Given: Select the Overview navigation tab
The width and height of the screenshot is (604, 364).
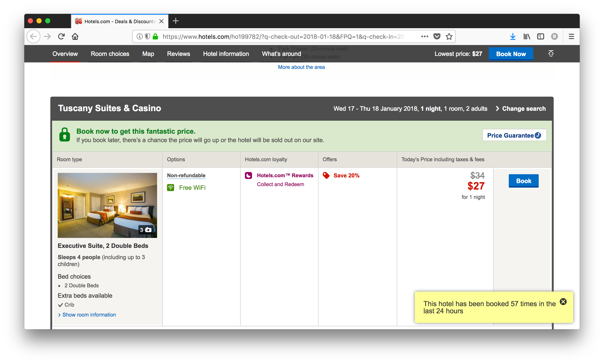Looking at the screenshot, I should pos(65,54).
